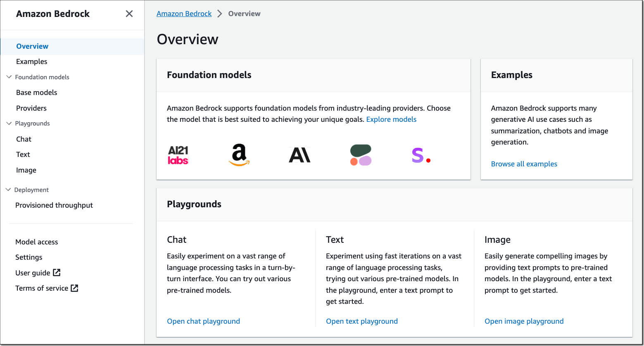Click the external link icon beside User guide
Screen dimensions: 644x346
point(57,273)
